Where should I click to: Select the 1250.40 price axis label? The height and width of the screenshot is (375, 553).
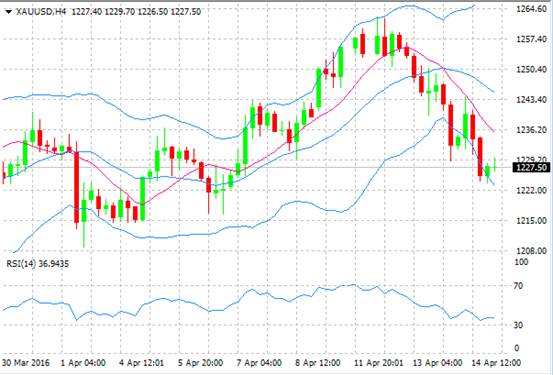point(531,69)
